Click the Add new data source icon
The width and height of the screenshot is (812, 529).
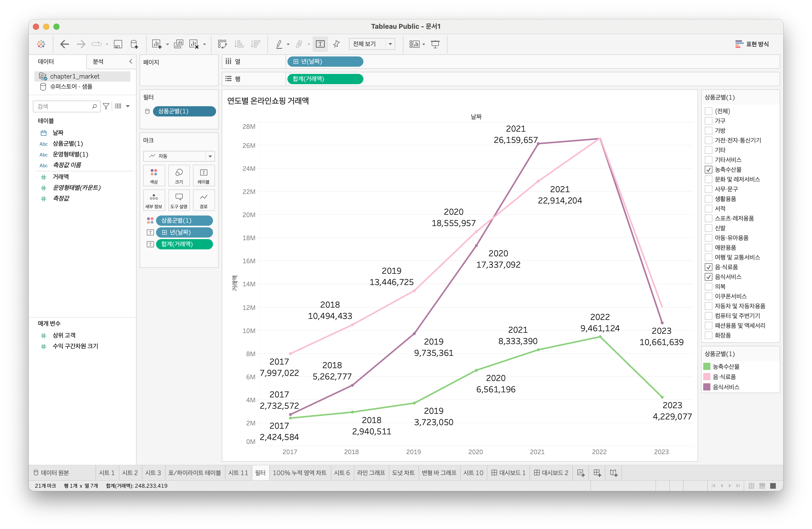[x=134, y=44]
